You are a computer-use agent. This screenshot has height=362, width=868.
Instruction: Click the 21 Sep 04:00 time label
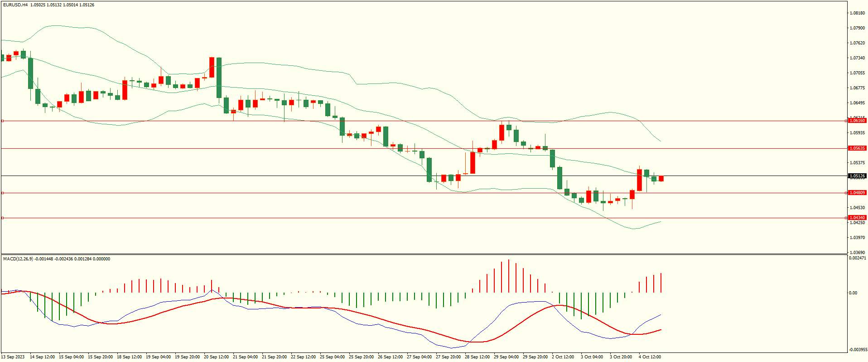pyautogui.click(x=245, y=357)
